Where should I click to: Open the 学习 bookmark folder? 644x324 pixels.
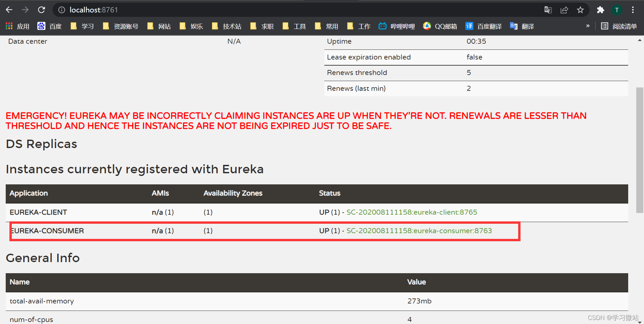click(x=82, y=26)
